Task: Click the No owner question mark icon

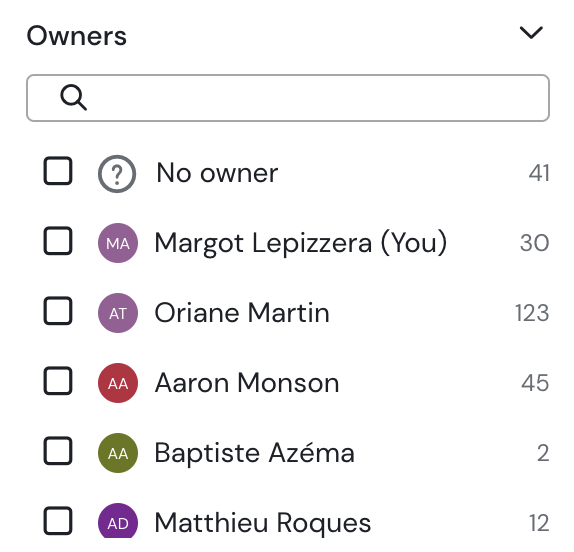Action: click(117, 174)
